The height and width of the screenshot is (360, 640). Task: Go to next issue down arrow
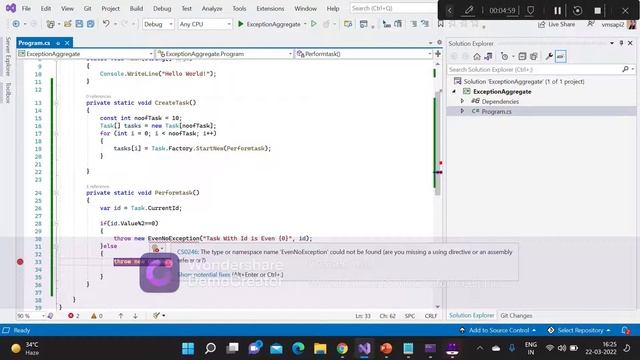coord(135,316)
